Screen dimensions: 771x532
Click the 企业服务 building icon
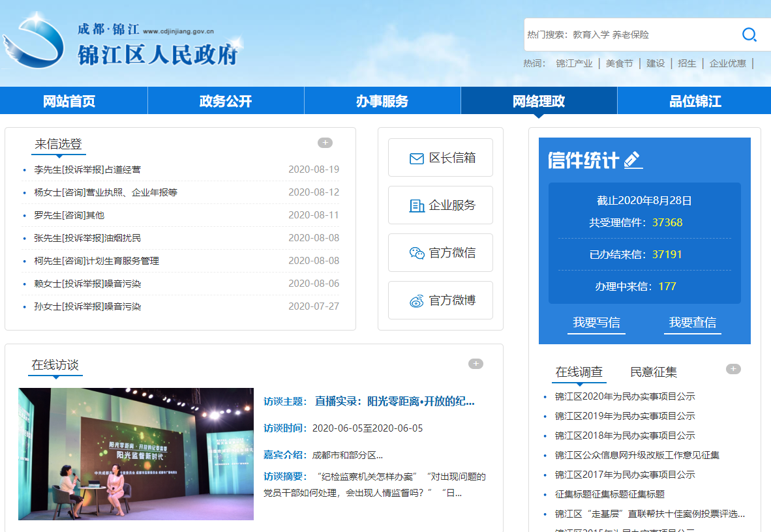(x=416, y=206)
